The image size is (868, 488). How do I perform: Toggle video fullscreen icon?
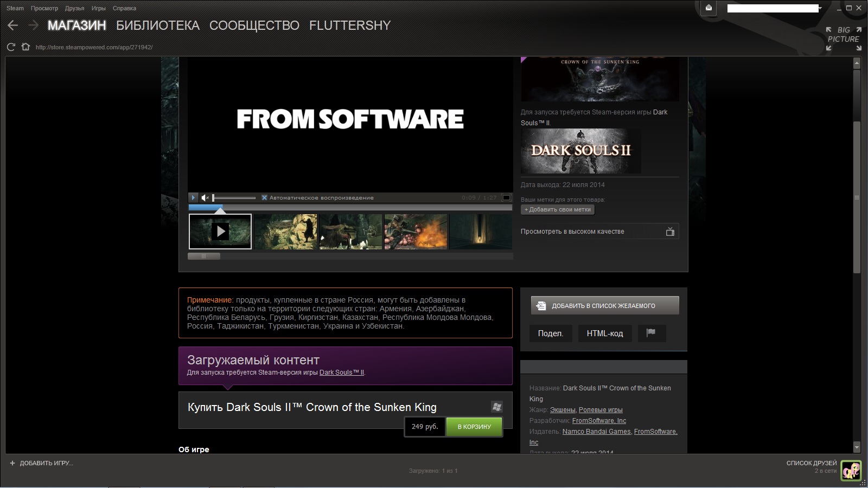coord(506,198)
